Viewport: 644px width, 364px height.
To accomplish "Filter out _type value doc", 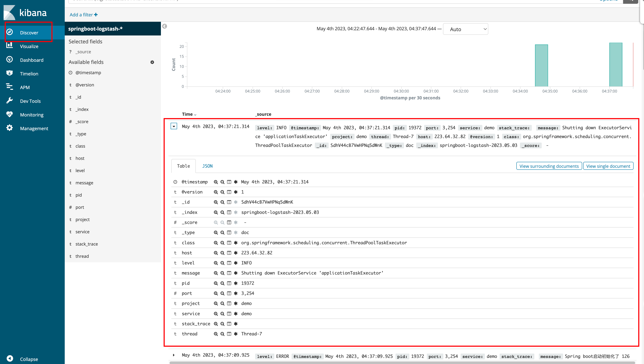I will coord(222,233).
